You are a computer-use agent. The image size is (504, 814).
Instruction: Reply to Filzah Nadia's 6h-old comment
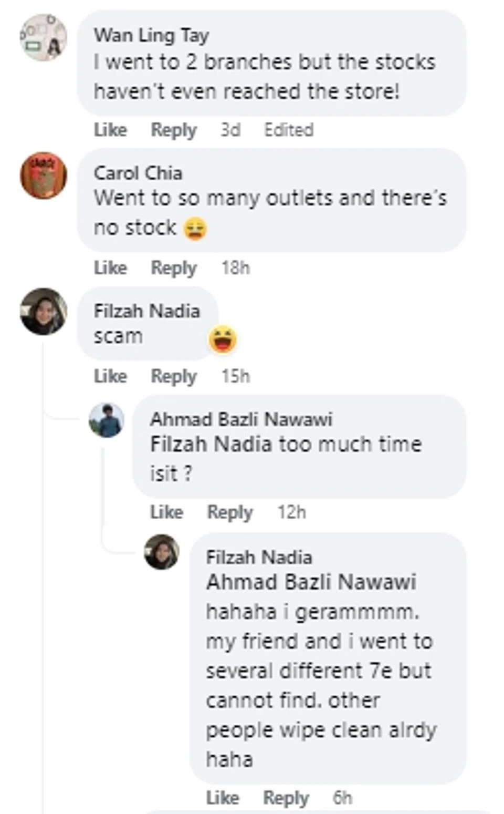click(286, 798)
